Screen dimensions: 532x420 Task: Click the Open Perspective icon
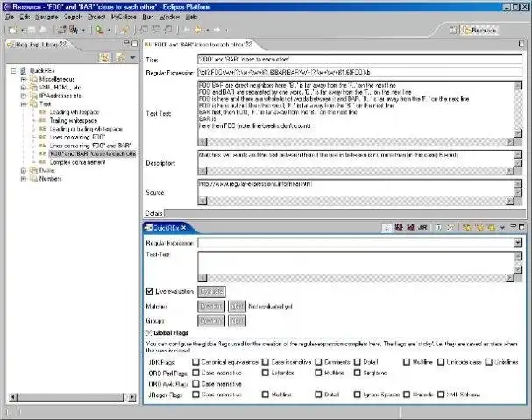tap(453, 30)
